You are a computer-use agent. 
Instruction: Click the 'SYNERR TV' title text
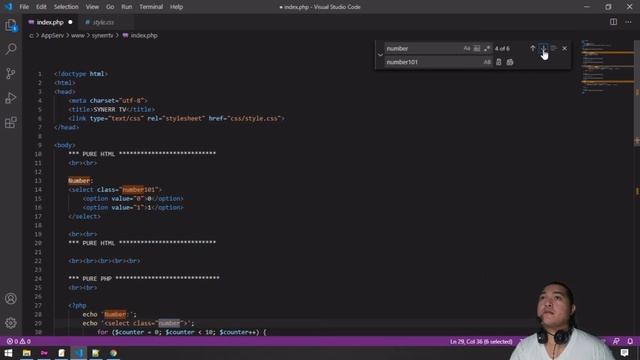point(110,109)
